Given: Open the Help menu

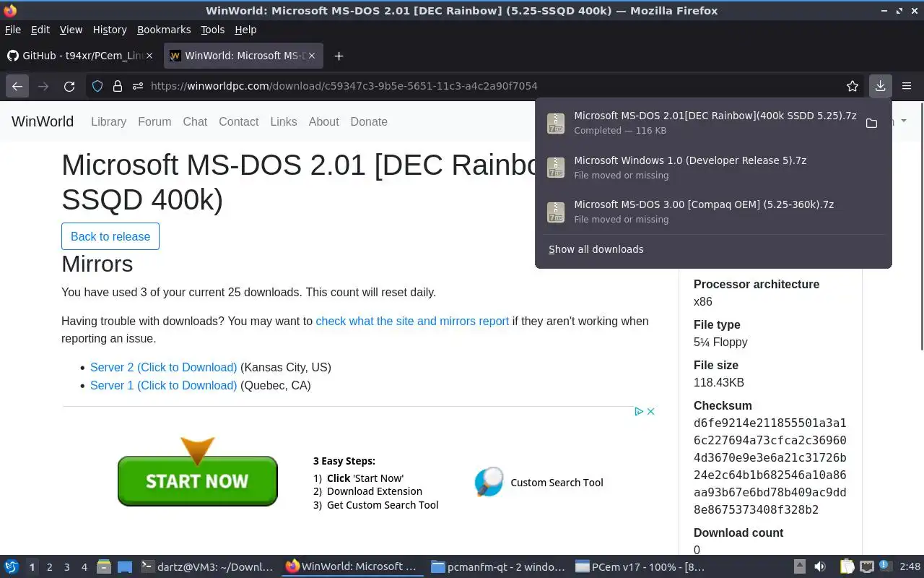Looking at the screenshot, I should point(245,30).
